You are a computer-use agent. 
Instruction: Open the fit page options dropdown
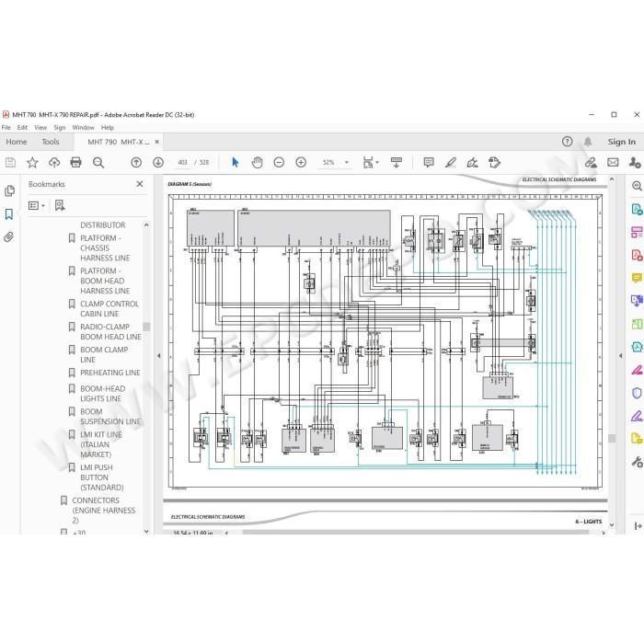(371, 162)
